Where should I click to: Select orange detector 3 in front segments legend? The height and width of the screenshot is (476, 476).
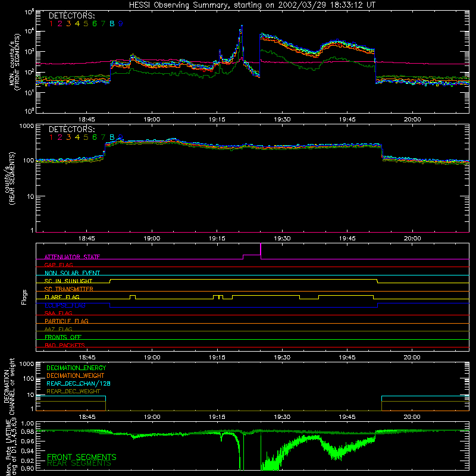click(x=68, y=24)
